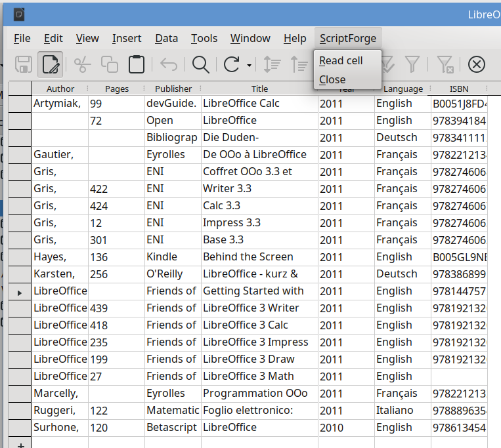Click the cell 'Writer 3.3'
The width and height of the screenshot is (501, 448).
point(259,189)
